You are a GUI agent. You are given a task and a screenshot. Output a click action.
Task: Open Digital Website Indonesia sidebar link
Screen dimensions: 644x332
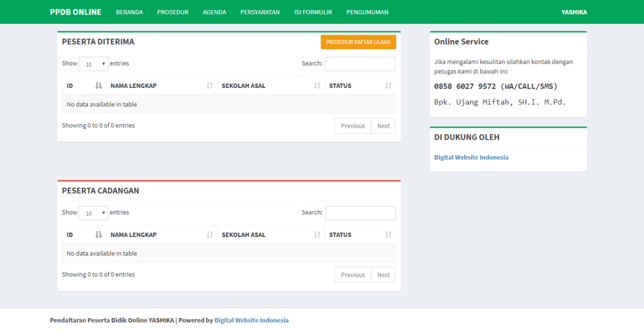(x=471, y=157)
